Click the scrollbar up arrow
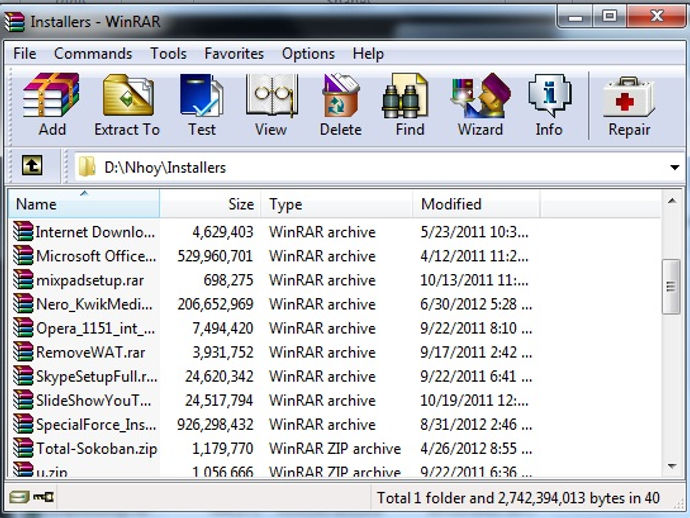Image resolution: width=690 pixels, height=518 pixels. (672, 201)
